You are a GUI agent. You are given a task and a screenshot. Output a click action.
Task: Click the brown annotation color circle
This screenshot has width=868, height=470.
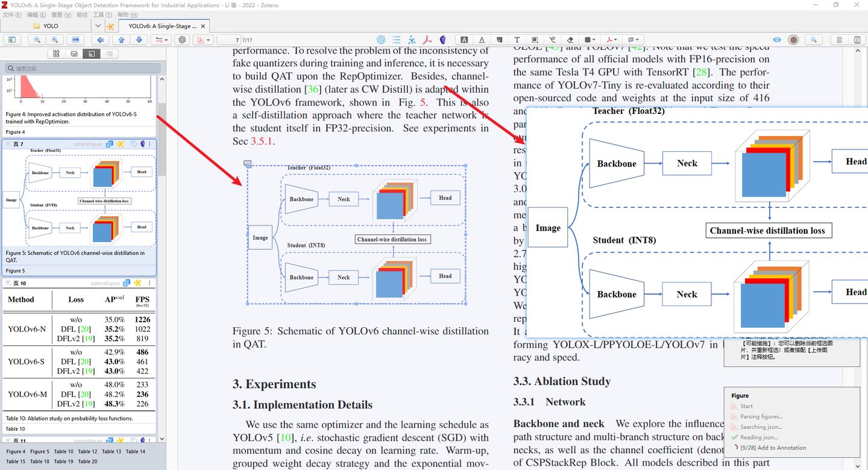793,39
